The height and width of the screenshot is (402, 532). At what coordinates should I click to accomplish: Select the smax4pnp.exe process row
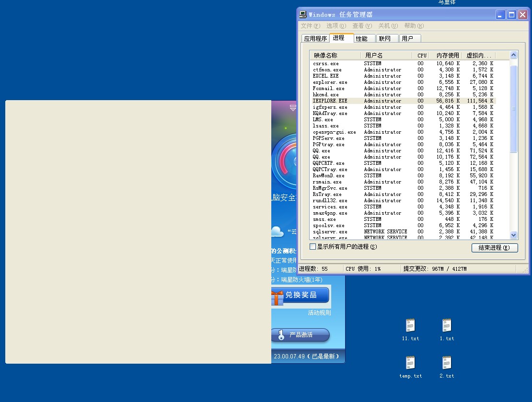[x=403, y=213]
